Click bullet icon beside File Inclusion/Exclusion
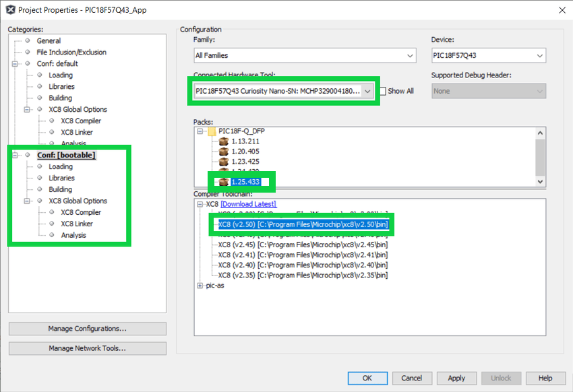The image size is (573, 392). click(28, 53)
